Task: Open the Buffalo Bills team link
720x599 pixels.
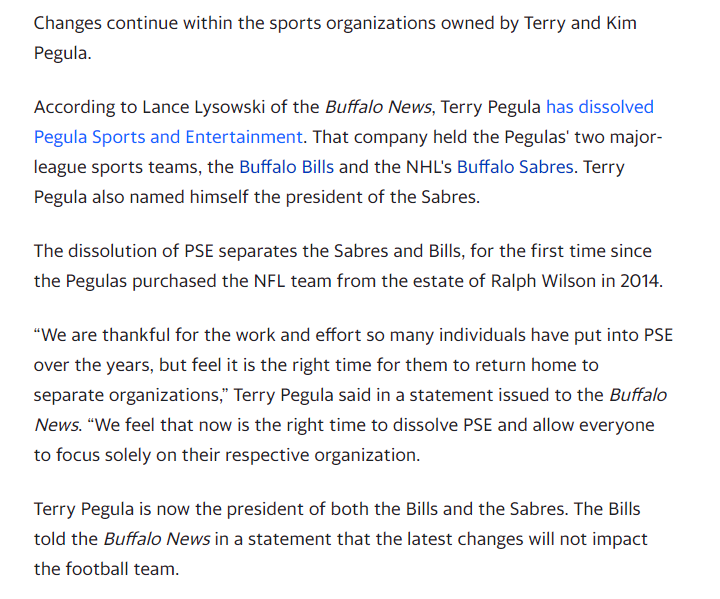Action: pyautogui.click(x=287, y=167)
